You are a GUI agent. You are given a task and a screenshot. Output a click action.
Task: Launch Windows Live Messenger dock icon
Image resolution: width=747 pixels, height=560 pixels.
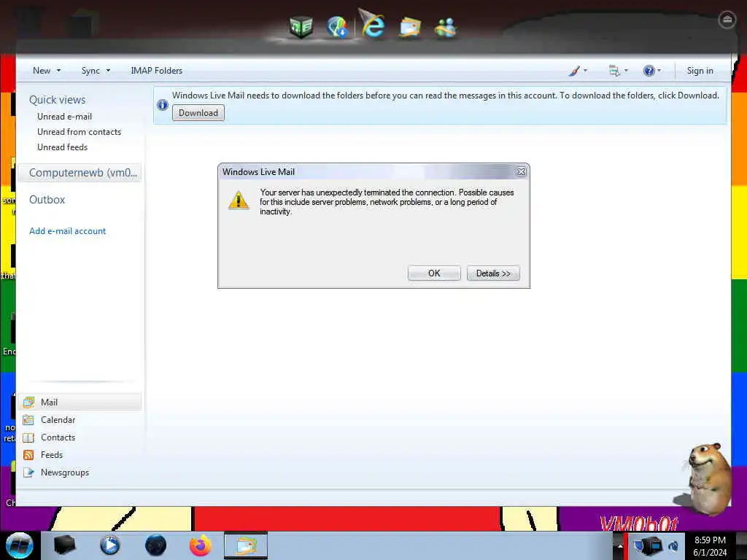coord(446,27)
